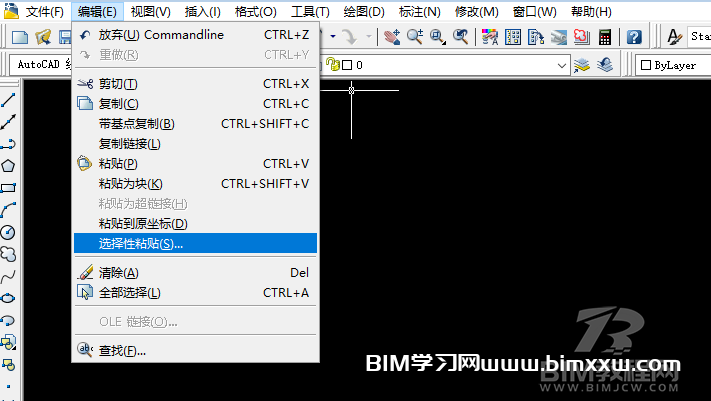Click the ByLayer color swatch box
This screenshot has width=711, height=401.
(645, 65)
